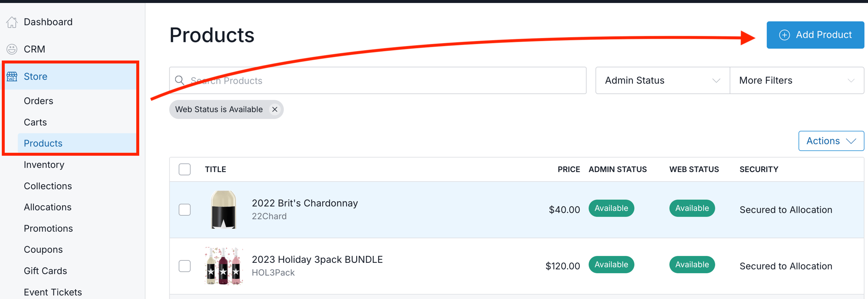Open the 2023 Holiday 3pack BUNDLE thumbnail
868x299 pixels.
pyautogui.click(x=223, y=266)
